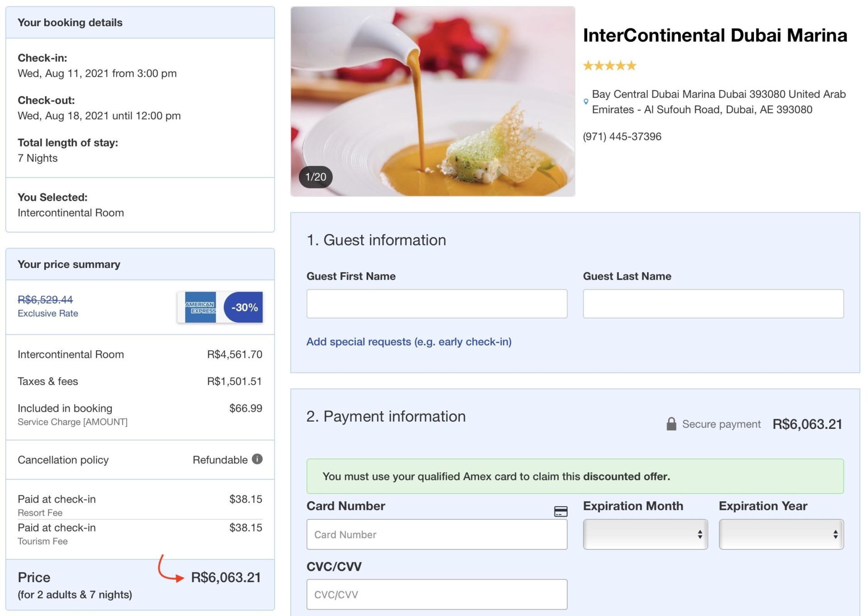868x616 pixels.
Task: Click the Bay Central Dubai Marina address text
Action: 719,102
